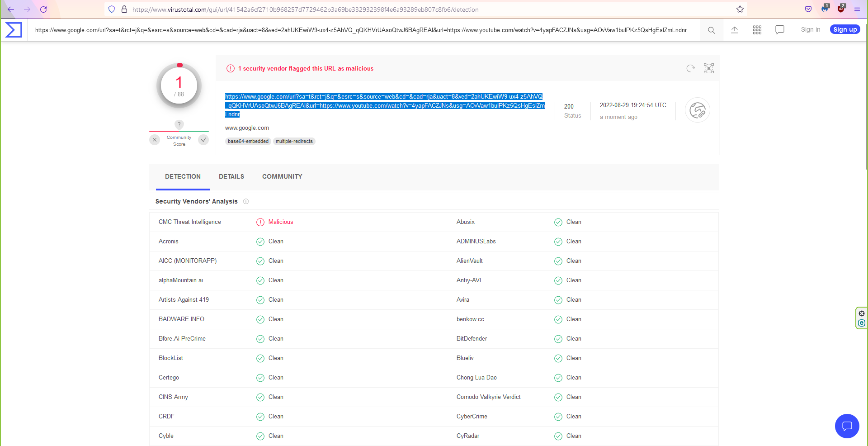This screenshot has width=868, height=446.
Task: Click the search magnifier icon
Action: tap(711, 30)
